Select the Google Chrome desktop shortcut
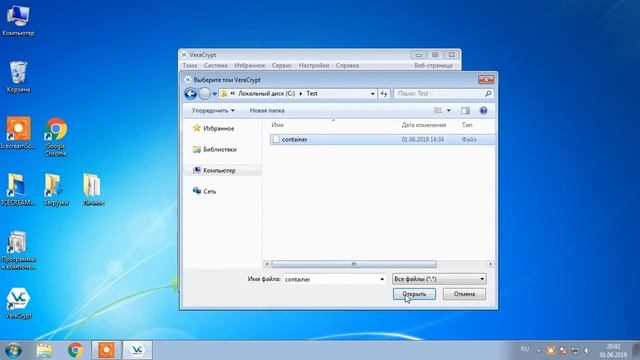Screen dimensions: 640x360 coord(56,137)
